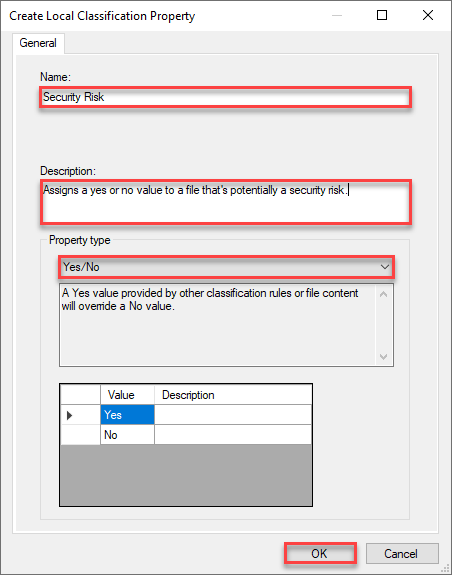Click the row header beside No
The image size is (452, 575).
pos(80,435)
